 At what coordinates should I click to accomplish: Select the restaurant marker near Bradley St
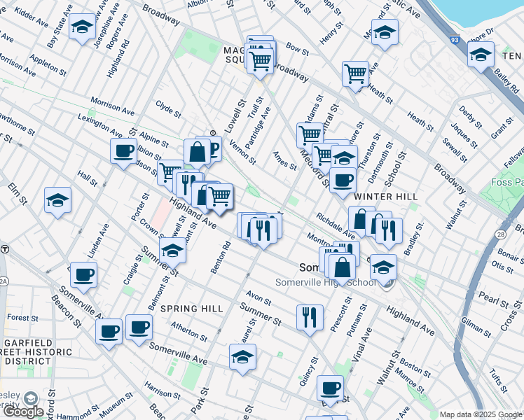(x=389, y=230)
